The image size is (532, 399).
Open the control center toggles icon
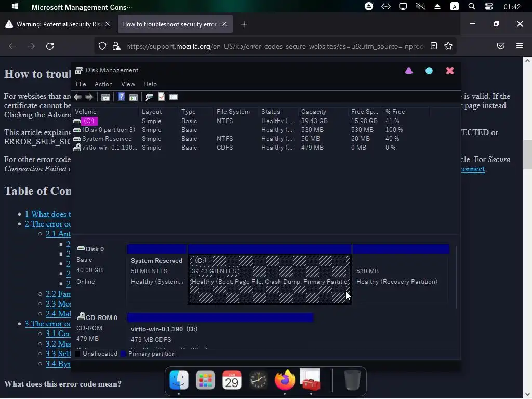pyautogui.click(x=489, y=6)
